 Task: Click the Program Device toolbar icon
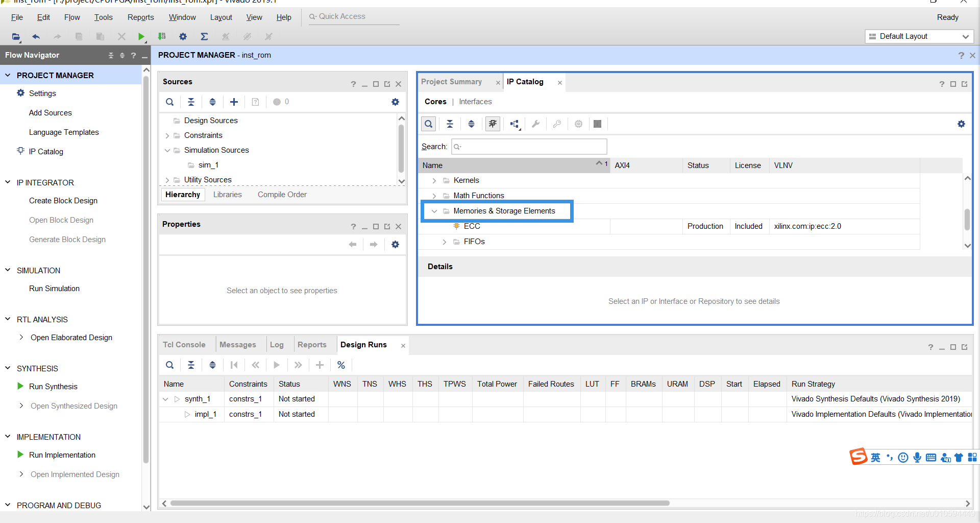point(162,36)
